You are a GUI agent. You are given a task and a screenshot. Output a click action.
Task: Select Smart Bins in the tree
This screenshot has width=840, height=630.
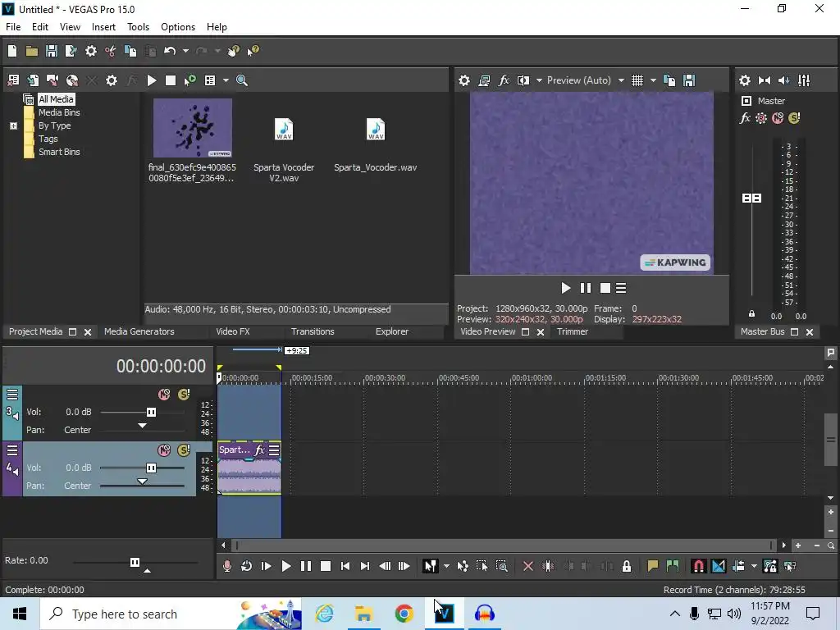pyautogui.click(x=59, y=152)
